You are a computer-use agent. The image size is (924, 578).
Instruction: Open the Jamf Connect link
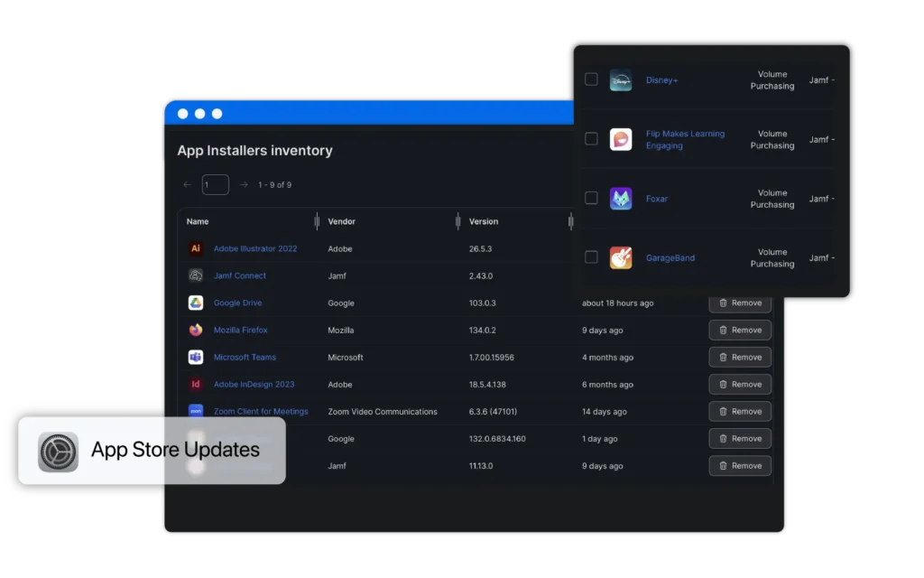(240, 276)
